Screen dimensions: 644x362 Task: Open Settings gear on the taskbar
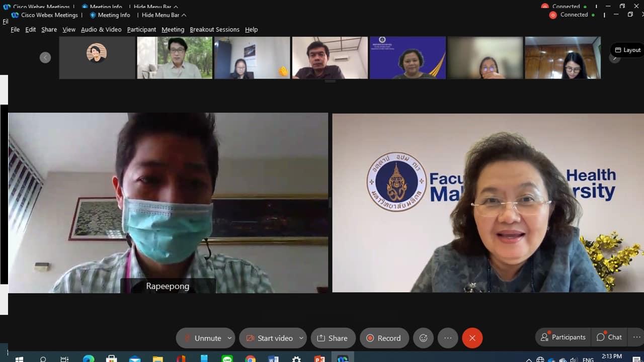(296, 358)
